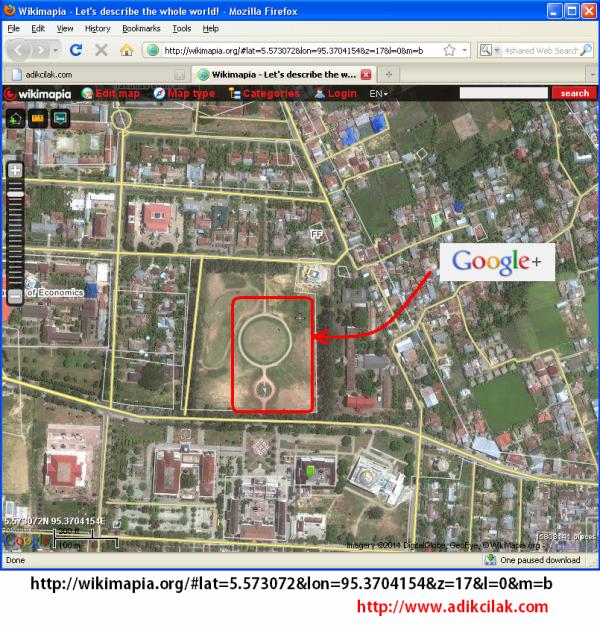Screen dimensions: 600x625
Task: Open the Bookmarks menu
Action: pyautogui.click(x=141, y=28)
